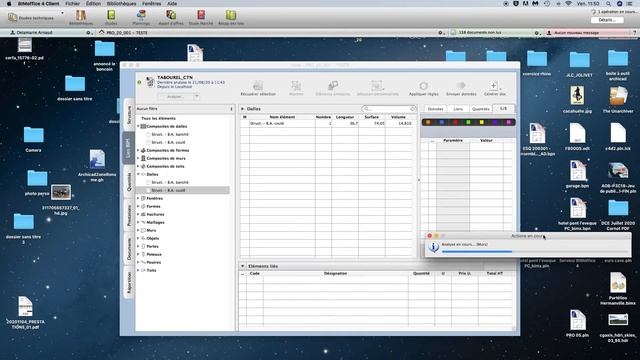Screen dimensions: 640x360
Task: Click the macOS Spotlight search icon
Action: tap(608, 4)
